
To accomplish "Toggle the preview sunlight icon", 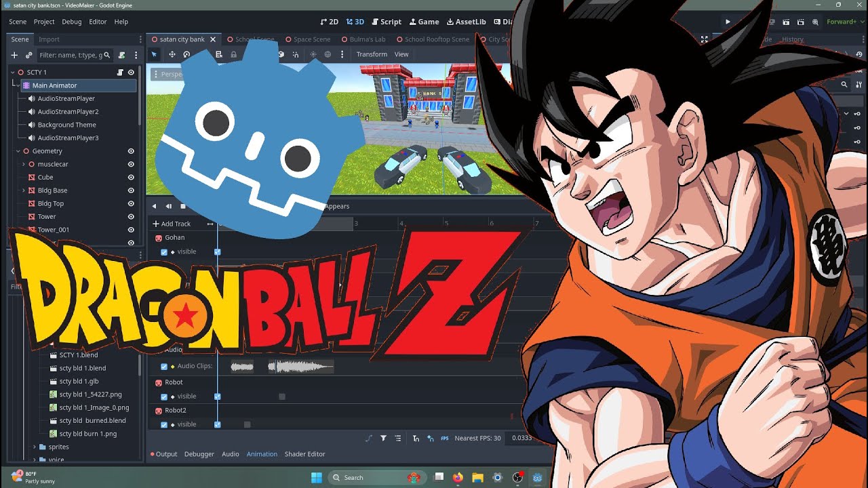I will pos(313,54).
